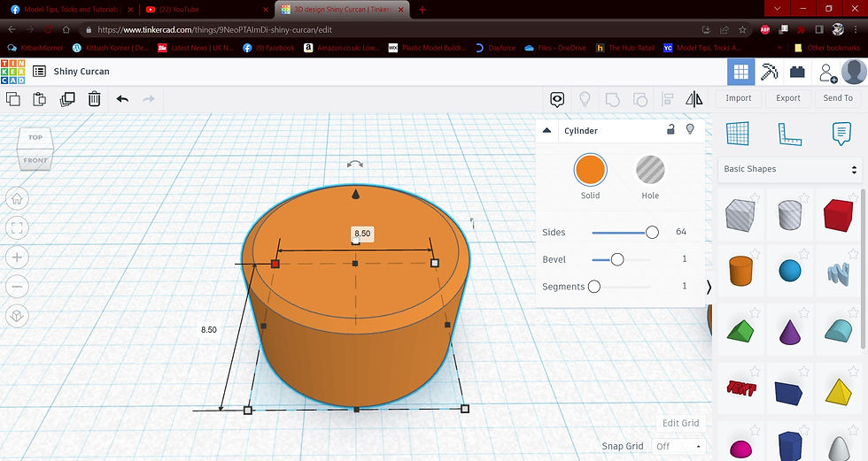Click the FRONT face of the view cube
Screen dimensions: 868x461
click(x=35, y=160)
